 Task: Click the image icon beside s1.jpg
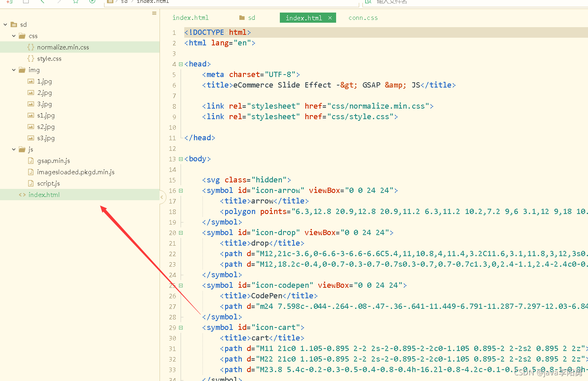pyautogui.click(x=31, y=116)
